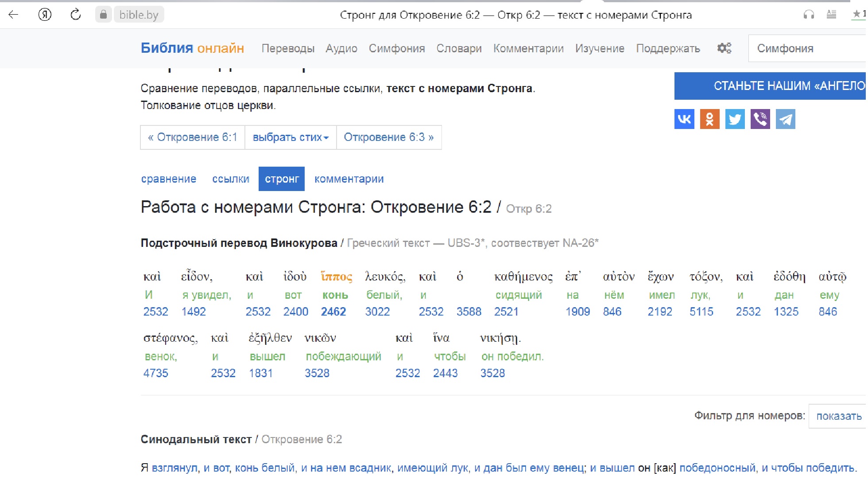868x484 pixels.
Task: Share the page via Viber icon
Action: tap(760, 119)
